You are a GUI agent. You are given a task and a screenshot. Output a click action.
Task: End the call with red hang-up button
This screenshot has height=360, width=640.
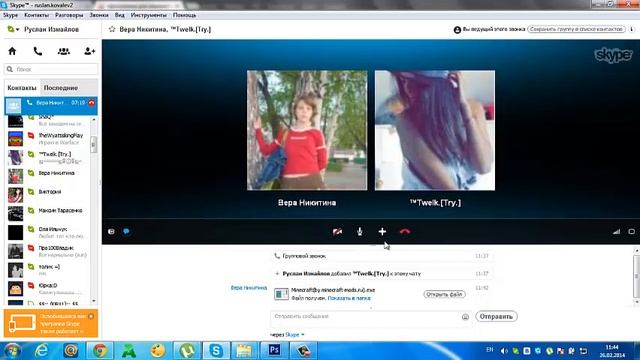[x=404, y=231]
